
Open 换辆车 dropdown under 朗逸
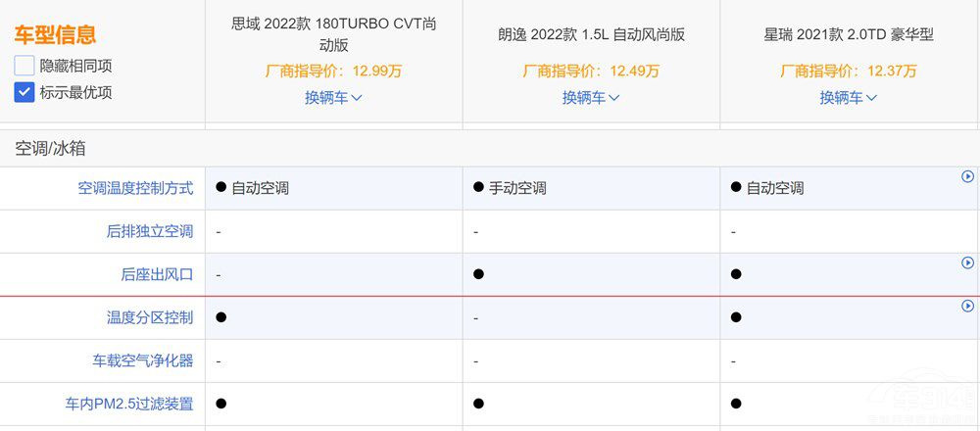pyautogui.click(x=591, y=97)
